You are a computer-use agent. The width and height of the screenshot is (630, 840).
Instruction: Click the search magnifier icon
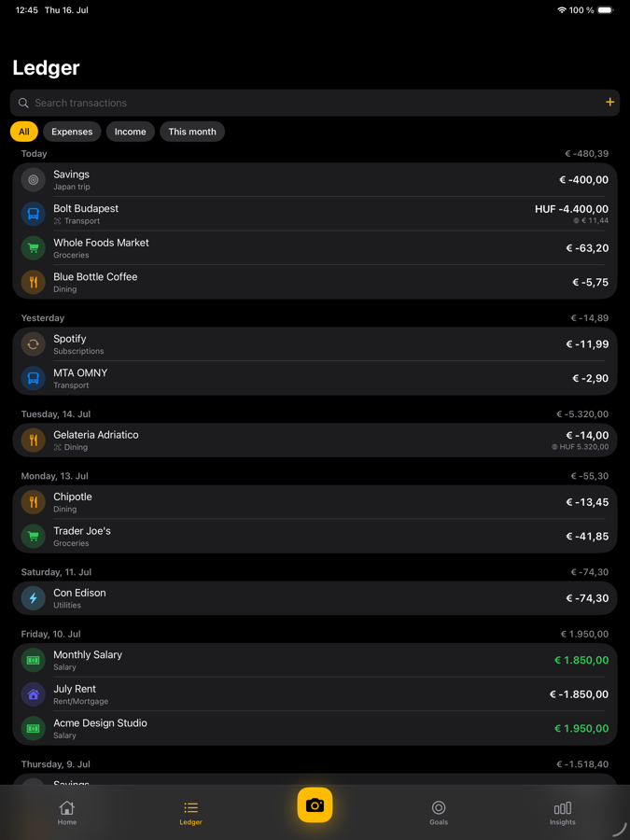pos(23,103)
